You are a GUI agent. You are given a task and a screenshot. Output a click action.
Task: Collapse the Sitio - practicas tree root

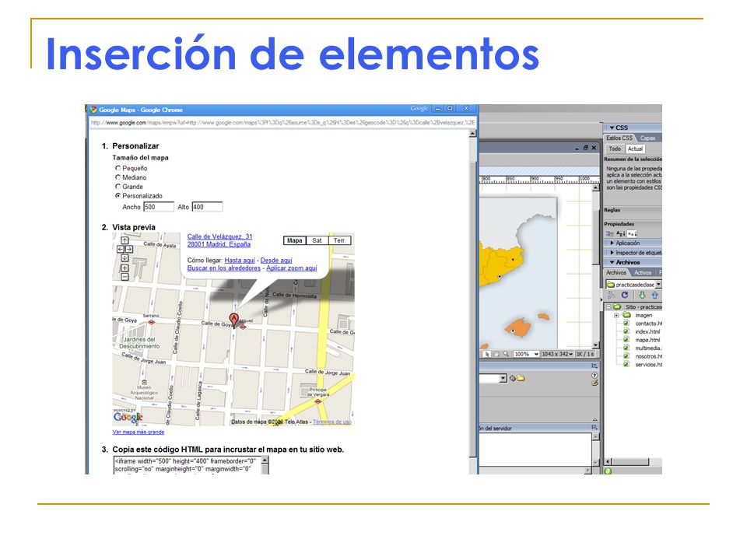tap(608, 306)
